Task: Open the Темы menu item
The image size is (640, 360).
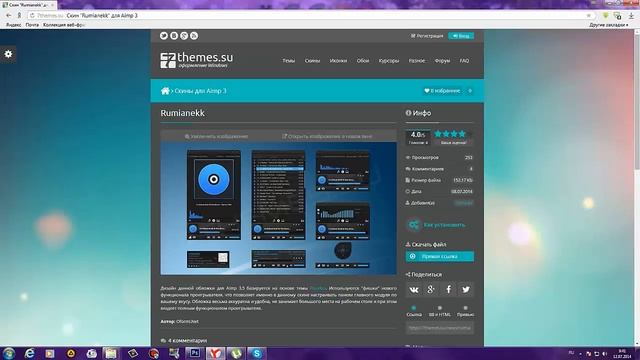Action: point(289,60)
